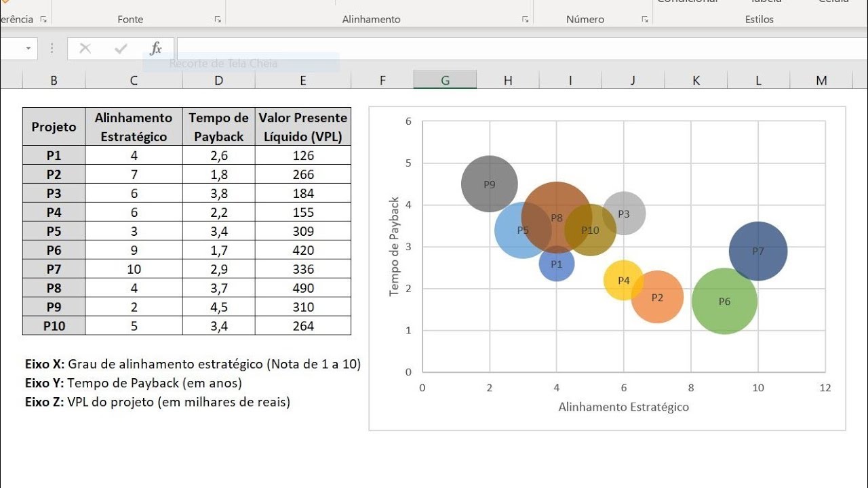Click the VPL cell with value 126

[302, 155]
